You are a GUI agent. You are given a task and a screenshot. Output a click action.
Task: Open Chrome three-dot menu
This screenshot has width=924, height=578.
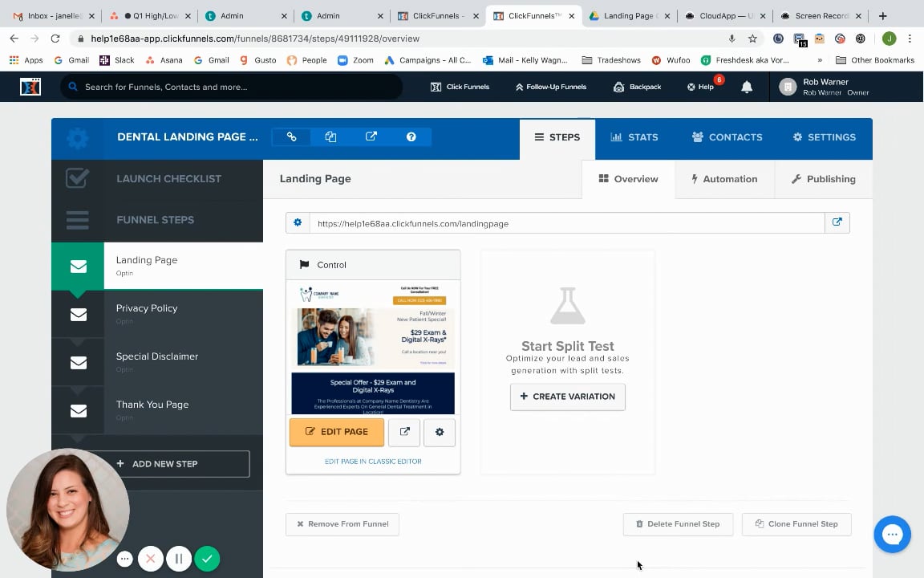point(910,39)
